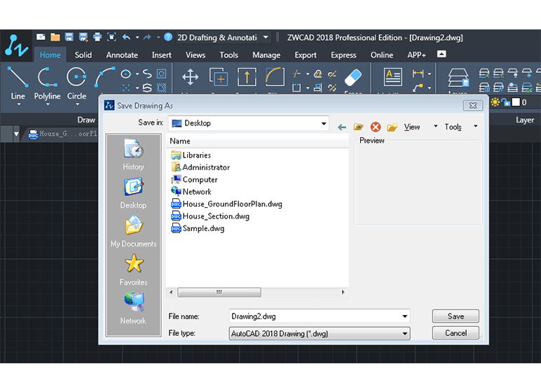Image resolution: width=541 pixels, height=392 pixels.
Task: Select the Polyline tool in ribbon
Action: coord(47,83)
